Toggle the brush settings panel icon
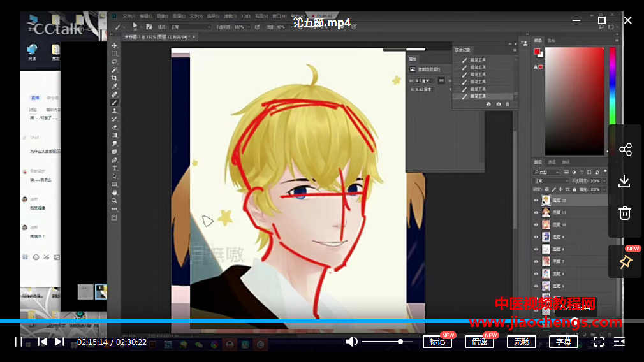The image size is (644, 362). (x=149, y=27)
